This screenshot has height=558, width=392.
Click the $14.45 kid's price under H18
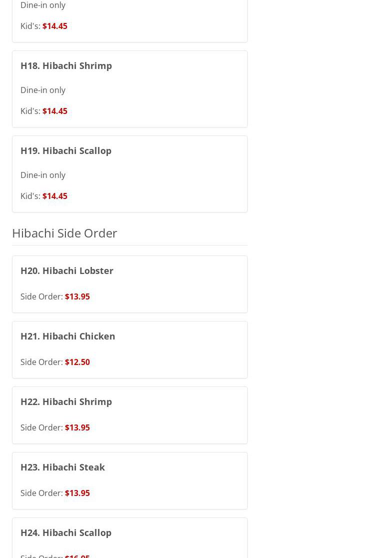click(55, 111)
